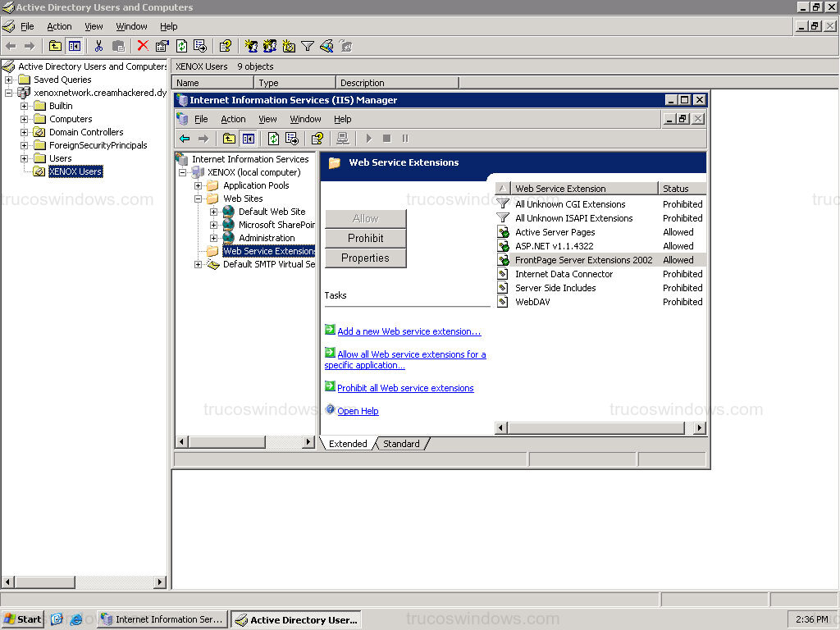Create a new user in Active Directory

coord(251,46)
